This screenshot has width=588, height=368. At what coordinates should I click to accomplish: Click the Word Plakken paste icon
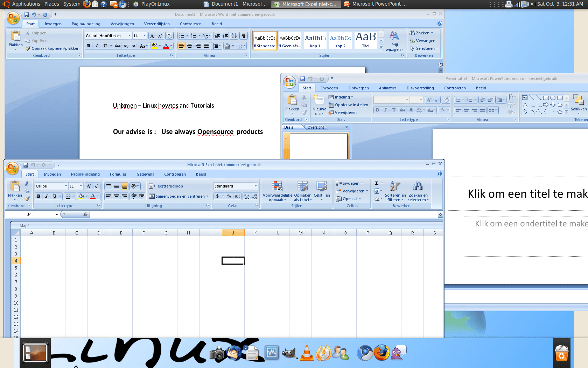pyautogui.click(x=15, y=36)
